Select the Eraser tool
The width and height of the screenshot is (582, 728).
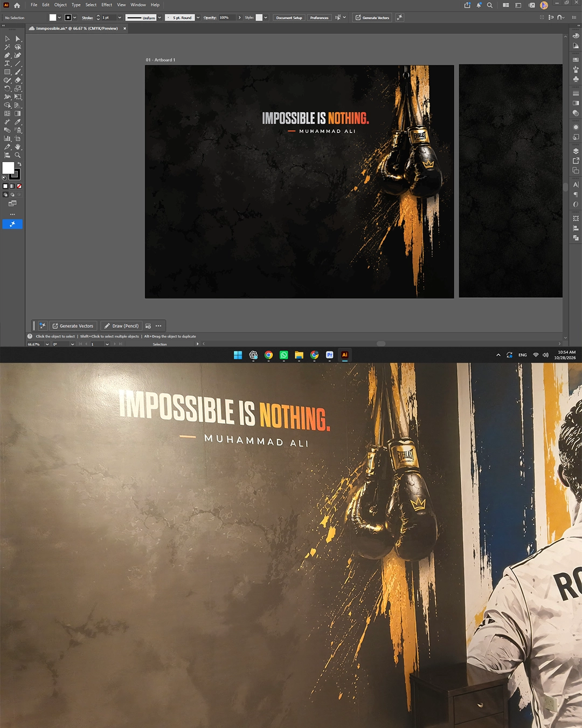pyautogui.click(x=18, y=80)
